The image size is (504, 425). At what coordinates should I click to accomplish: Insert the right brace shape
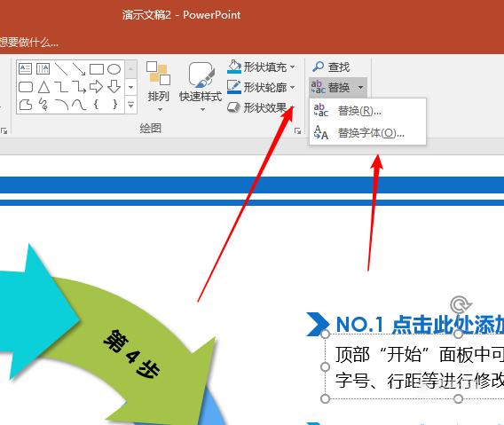114,104
